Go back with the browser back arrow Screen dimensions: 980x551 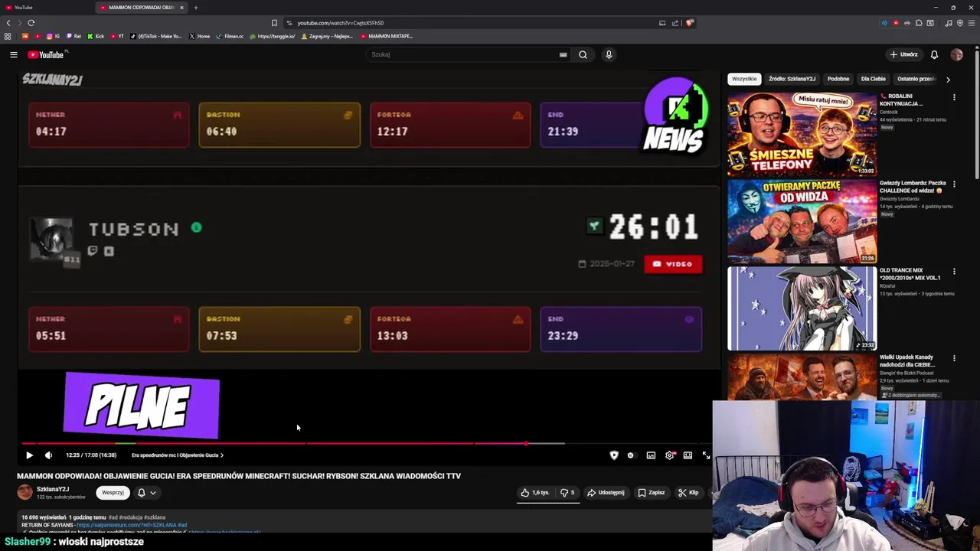8,23
